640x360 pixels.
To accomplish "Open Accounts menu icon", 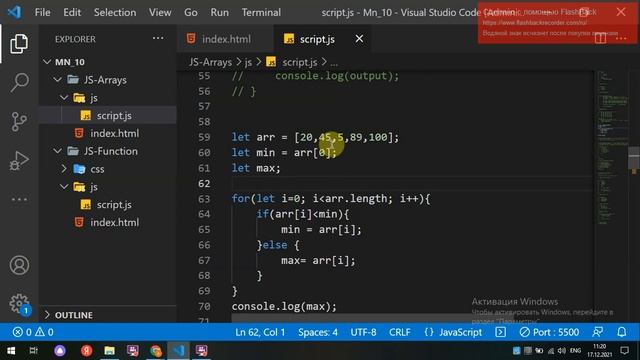I will [x=19, y=265].
